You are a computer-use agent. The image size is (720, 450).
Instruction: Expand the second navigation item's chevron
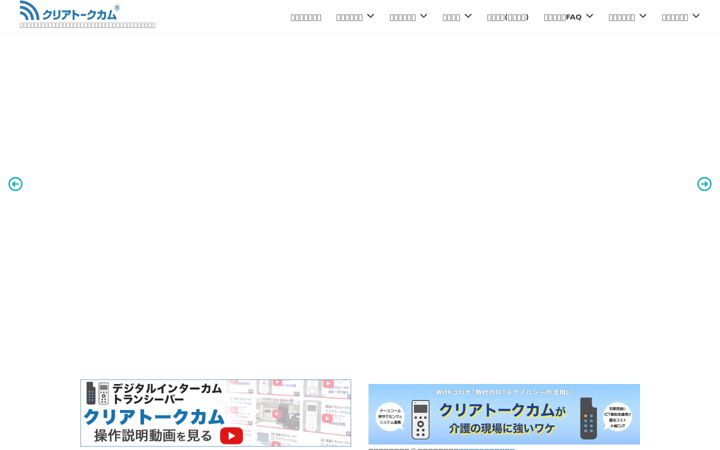371,16
